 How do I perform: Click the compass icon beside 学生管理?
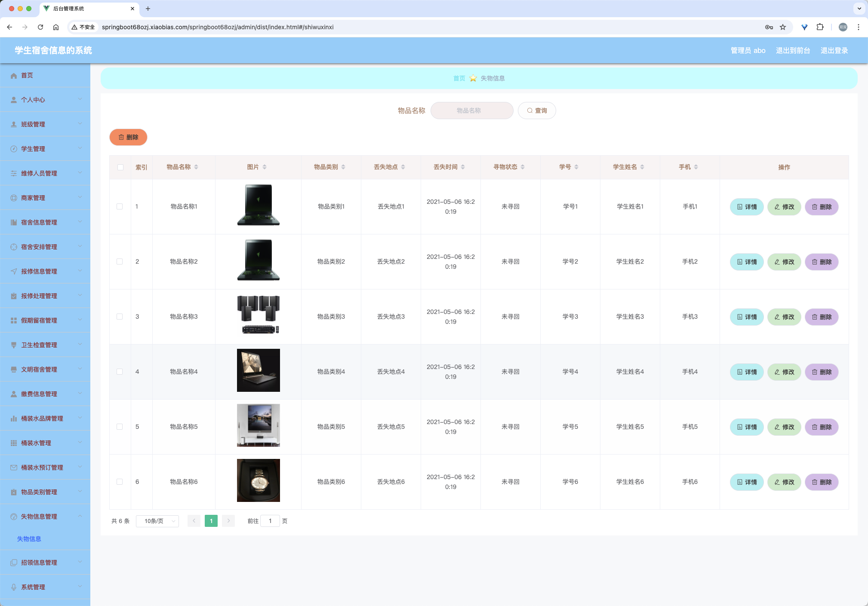tap(14, 149)
